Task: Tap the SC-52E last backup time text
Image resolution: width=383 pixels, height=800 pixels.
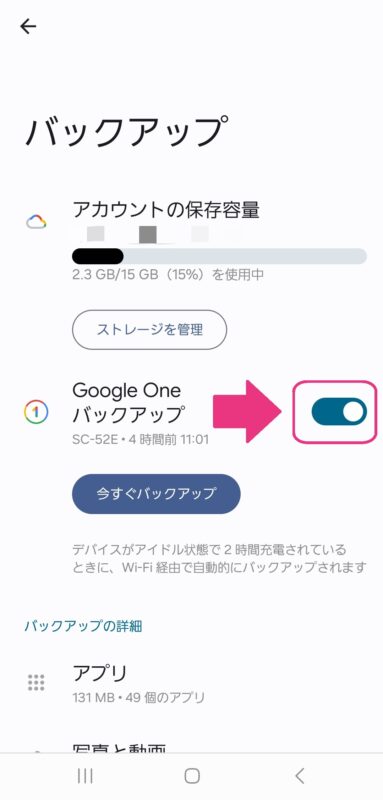Action: pyautogui.click(x=140, y=439)
